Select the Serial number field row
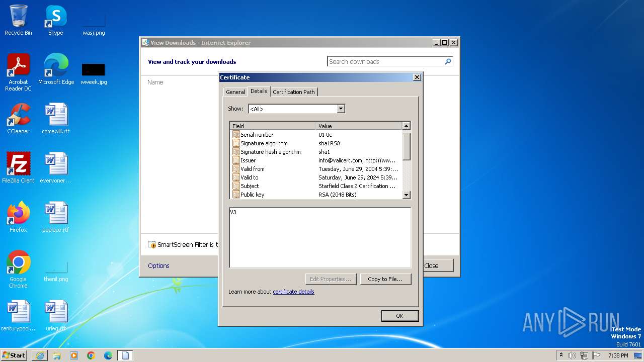 pos(316,135)
